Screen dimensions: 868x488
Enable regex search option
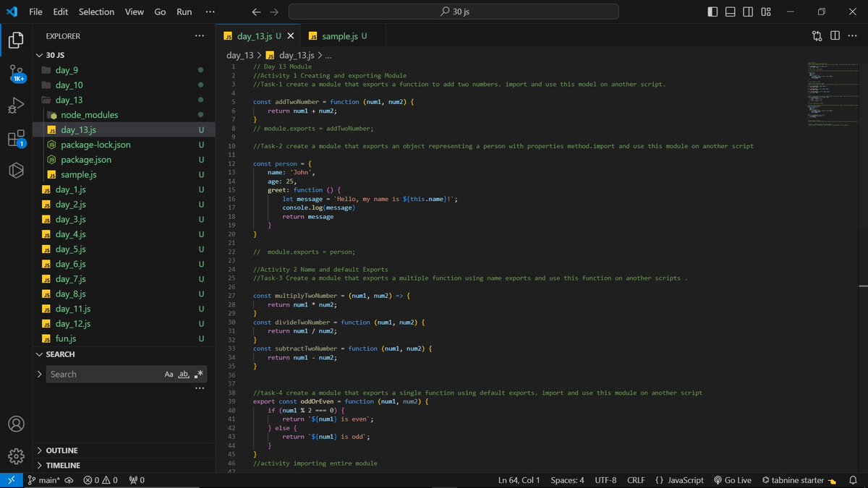(x=197, y=373)
